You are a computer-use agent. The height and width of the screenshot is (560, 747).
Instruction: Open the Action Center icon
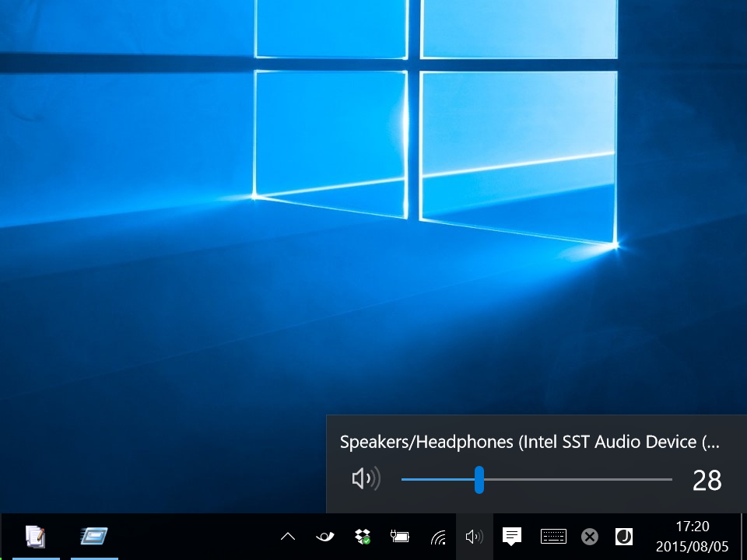coord(511,536)
